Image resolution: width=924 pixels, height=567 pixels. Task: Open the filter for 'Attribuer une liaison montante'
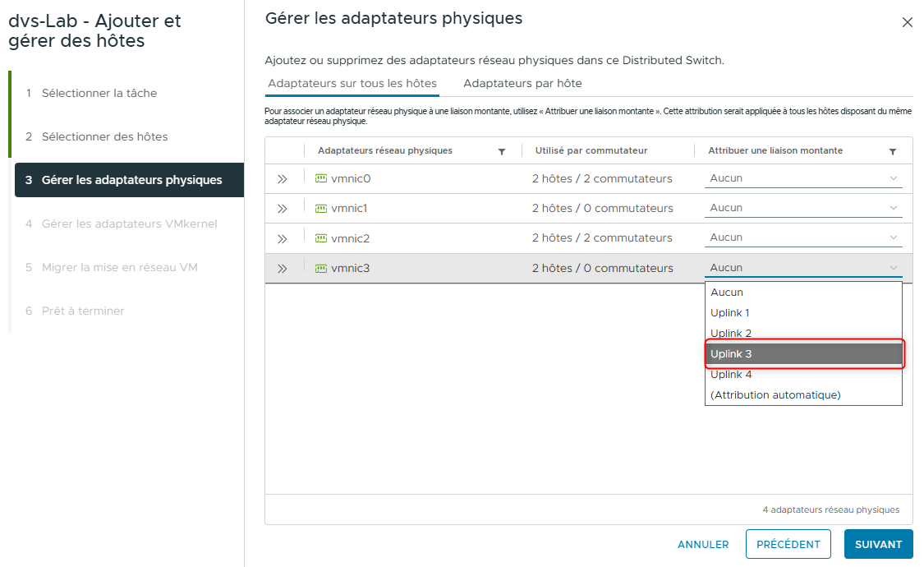(x=894, y=150)
